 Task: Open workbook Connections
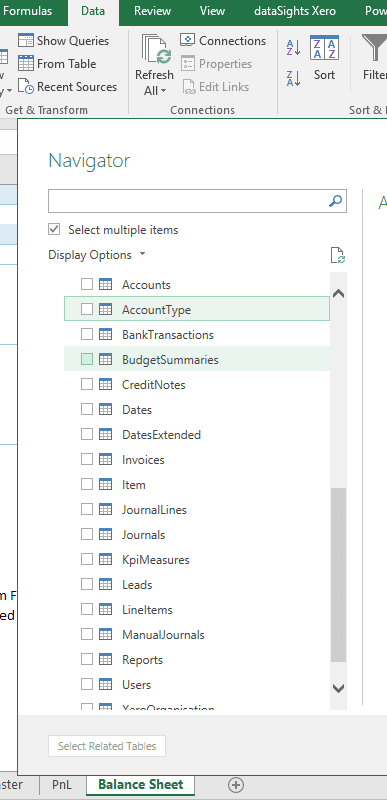click(223, 41)
